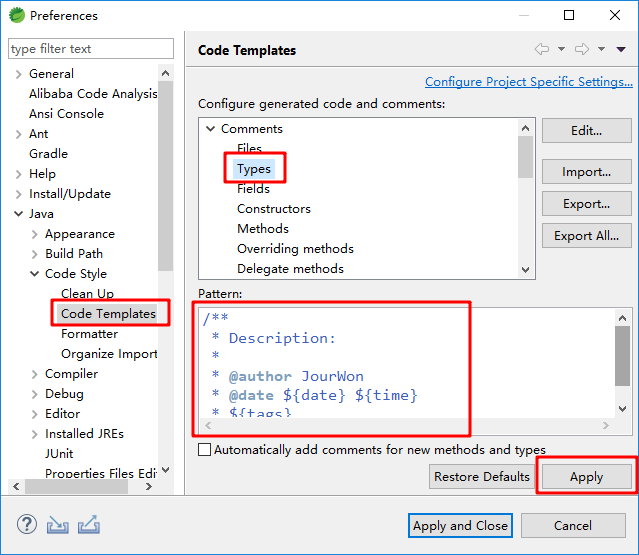Viewport: 639px width, 555px height.
Task: Collapse the Java tree node
Action: (x=18, y=214)
